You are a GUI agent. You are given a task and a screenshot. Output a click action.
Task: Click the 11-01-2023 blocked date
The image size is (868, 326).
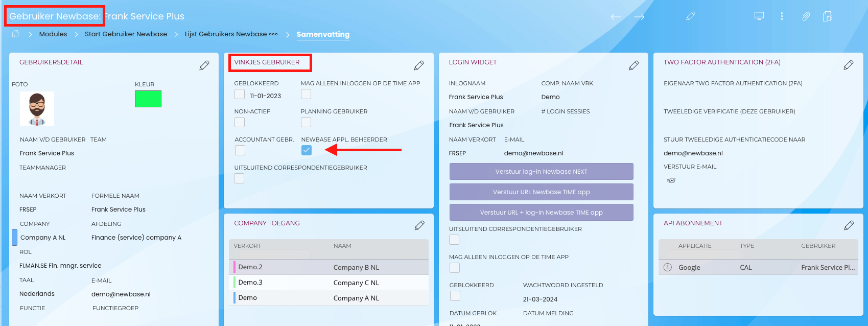click(266, 96)
